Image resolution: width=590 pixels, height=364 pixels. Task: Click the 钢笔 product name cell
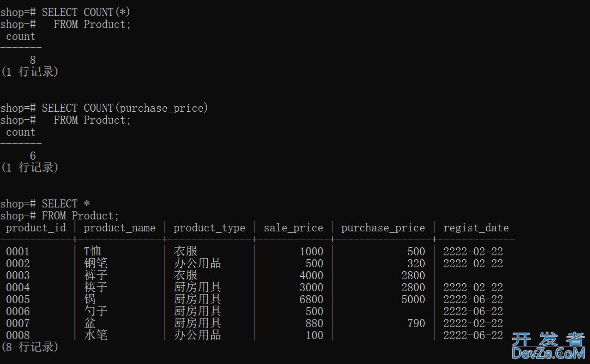tap(96, 264)
